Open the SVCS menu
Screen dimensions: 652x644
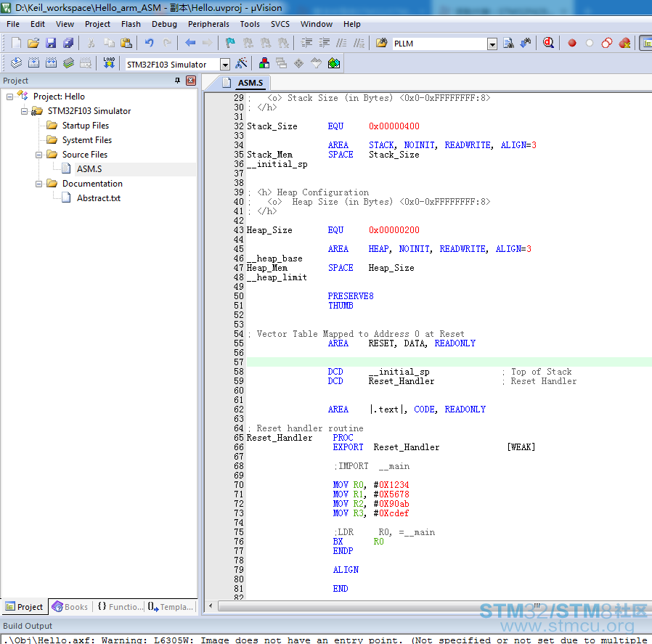point(280,24)
